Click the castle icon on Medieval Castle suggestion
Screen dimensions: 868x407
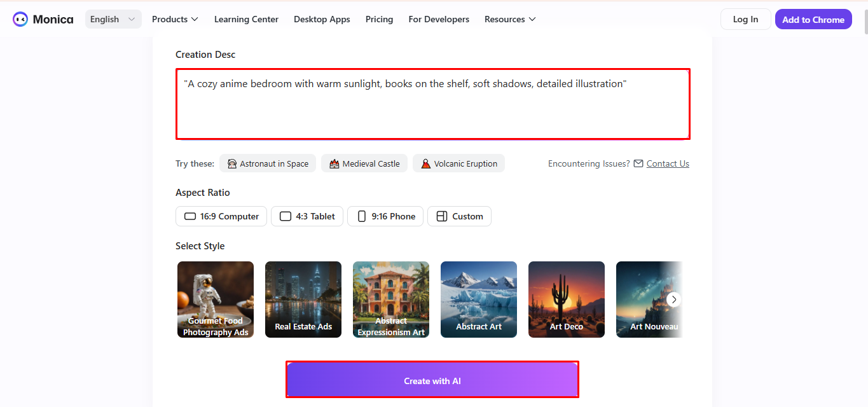(334, 163)
